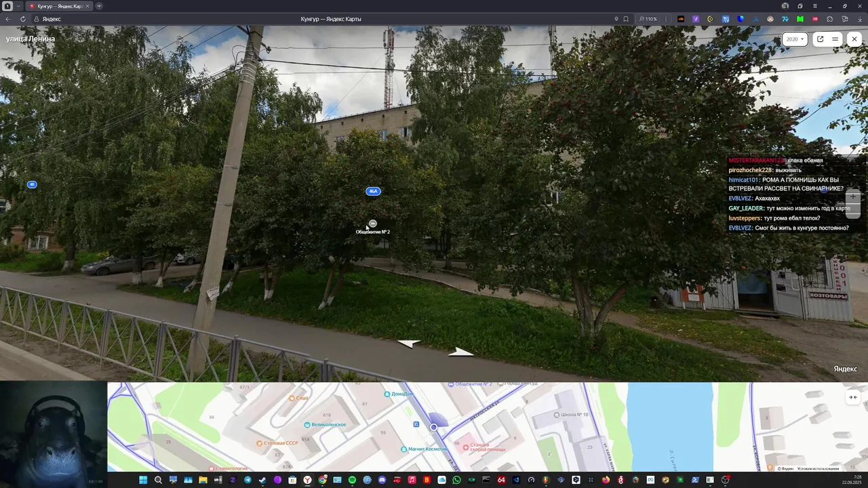
Task: Click the 46 building number marker
Action: tap(32, 184)
